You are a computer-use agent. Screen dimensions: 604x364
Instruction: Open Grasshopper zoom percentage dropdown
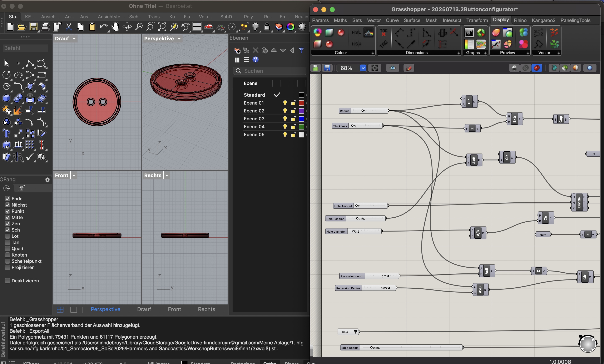coord(363,68)
